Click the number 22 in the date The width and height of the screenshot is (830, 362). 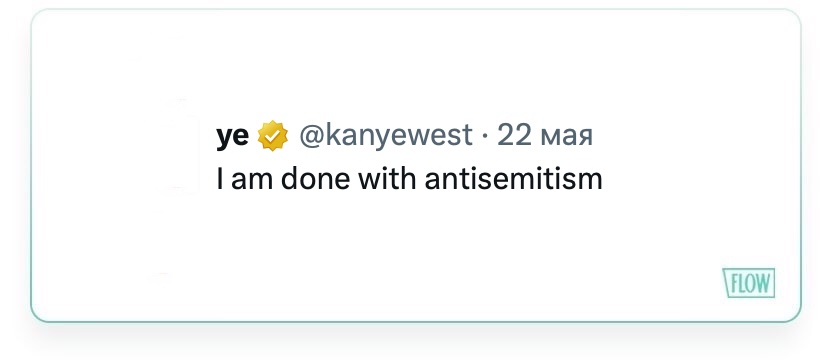[514, 135]
